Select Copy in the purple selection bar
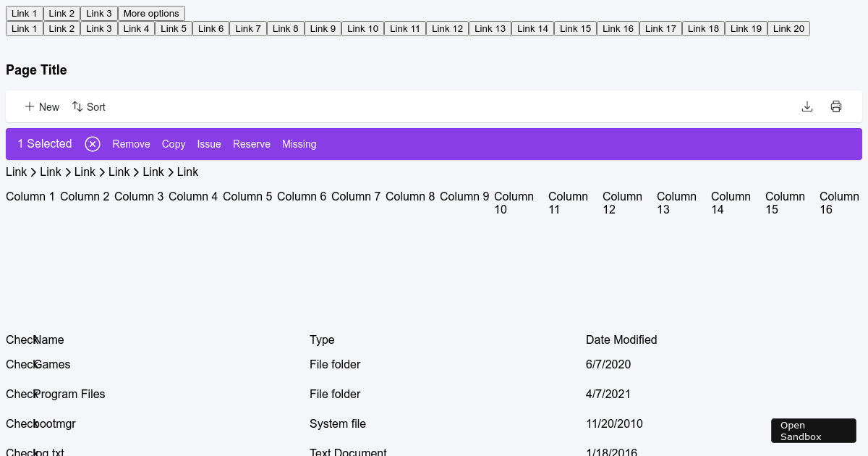Image resolution: width=868 pixels, height=456 pixels. point(174,144)
